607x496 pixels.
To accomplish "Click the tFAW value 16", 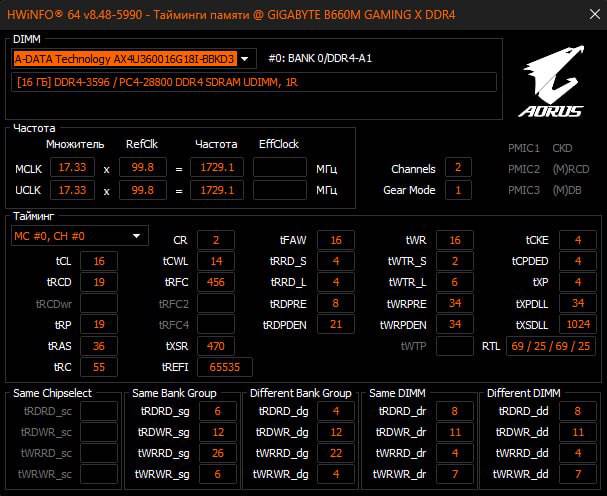I will [336, 240].
